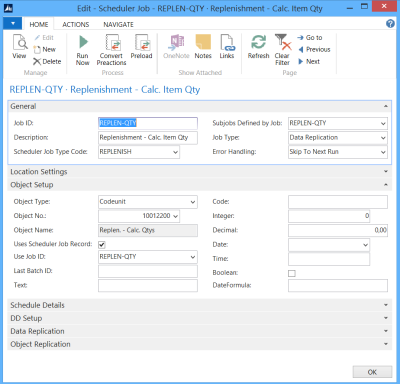Delete the current scheduler job
400x384 pixels.
(x=47, y=61)
